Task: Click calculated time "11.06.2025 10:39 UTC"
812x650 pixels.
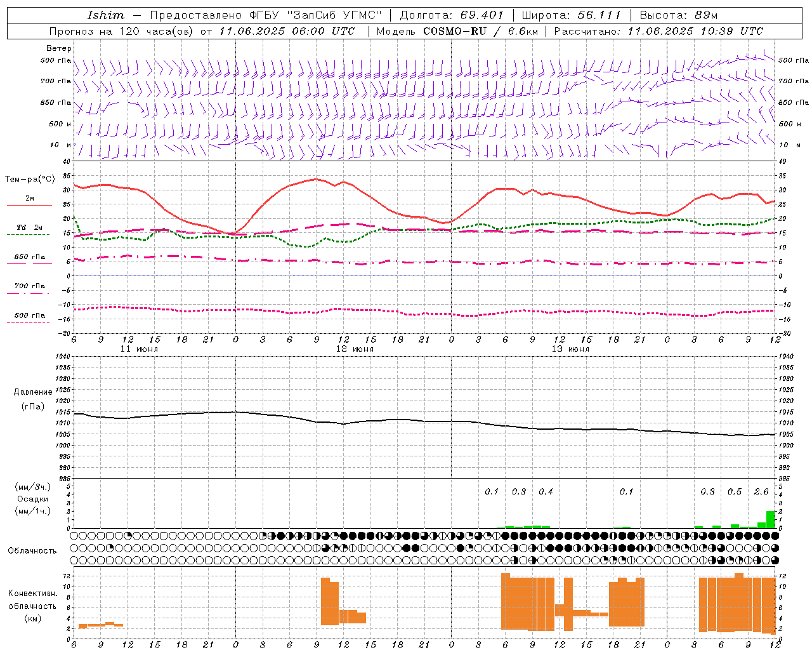Action: [695, 31]
